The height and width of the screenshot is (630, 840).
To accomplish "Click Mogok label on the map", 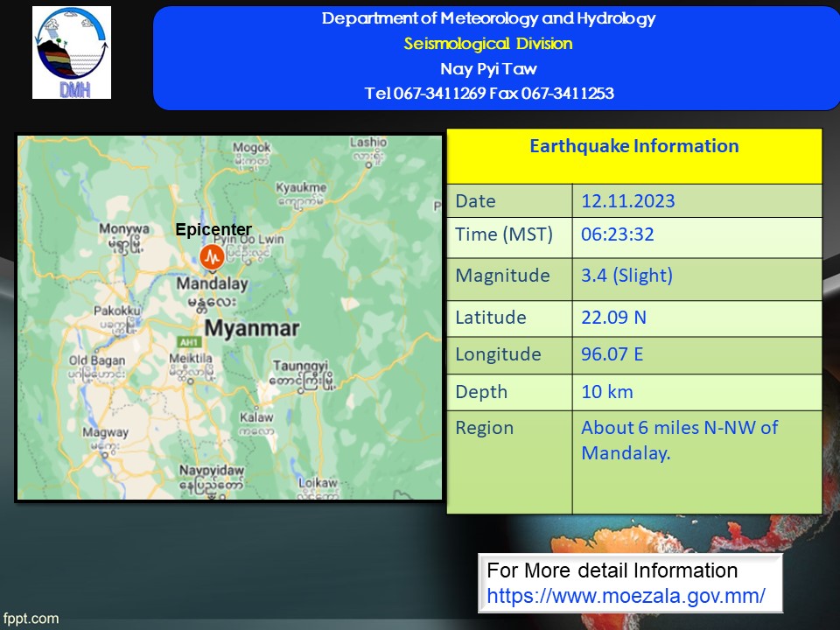I will 252,147.
